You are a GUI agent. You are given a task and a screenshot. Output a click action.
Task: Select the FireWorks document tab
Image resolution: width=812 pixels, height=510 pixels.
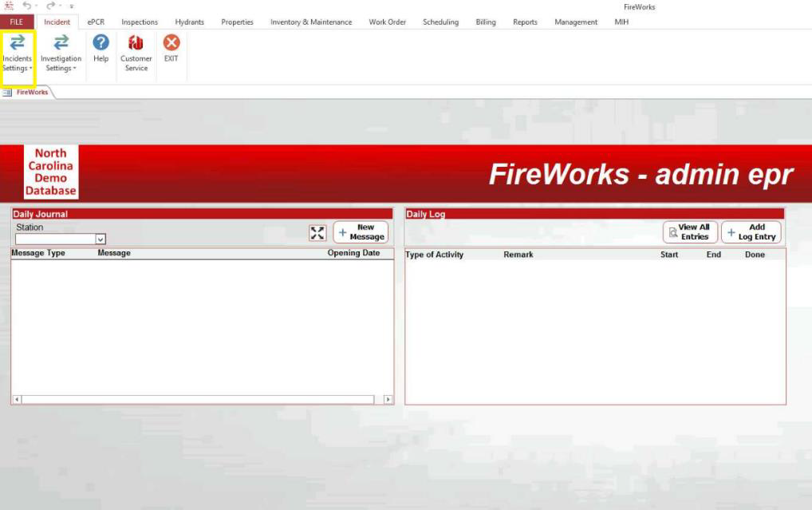click(32, 93)
